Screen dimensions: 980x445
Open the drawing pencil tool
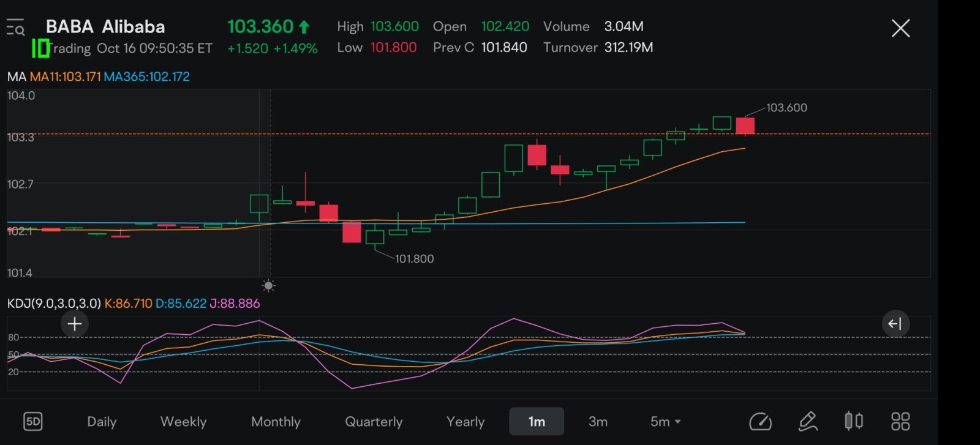click(808, 422)
